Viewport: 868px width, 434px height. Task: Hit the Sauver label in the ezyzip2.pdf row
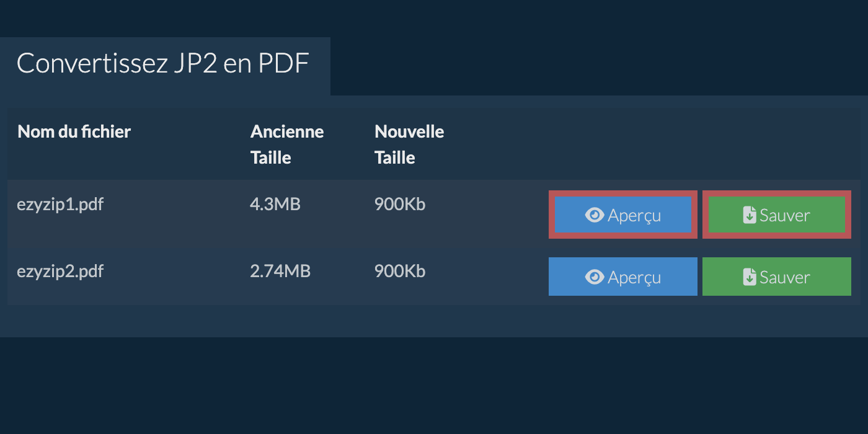784,277
